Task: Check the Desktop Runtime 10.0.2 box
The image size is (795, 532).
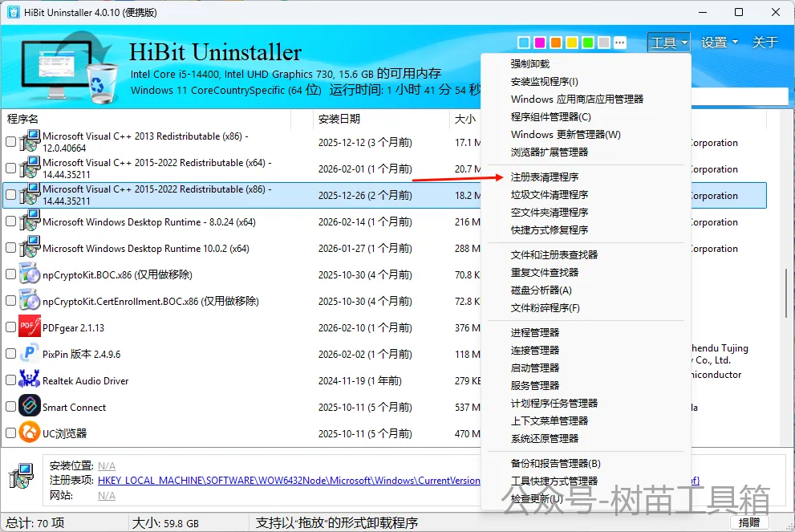Action: 10,247
